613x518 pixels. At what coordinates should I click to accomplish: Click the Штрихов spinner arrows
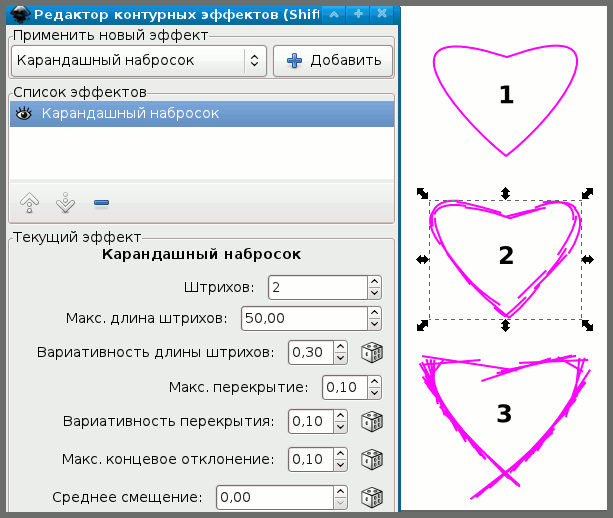click(374, 288)
